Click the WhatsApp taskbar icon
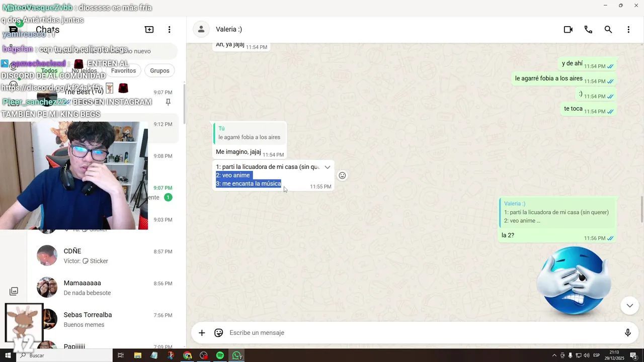 237,355
